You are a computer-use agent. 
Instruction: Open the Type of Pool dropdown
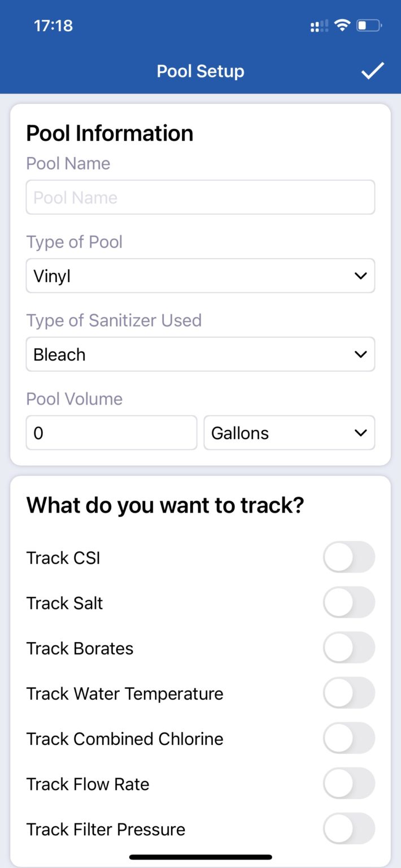click(200, 276)
